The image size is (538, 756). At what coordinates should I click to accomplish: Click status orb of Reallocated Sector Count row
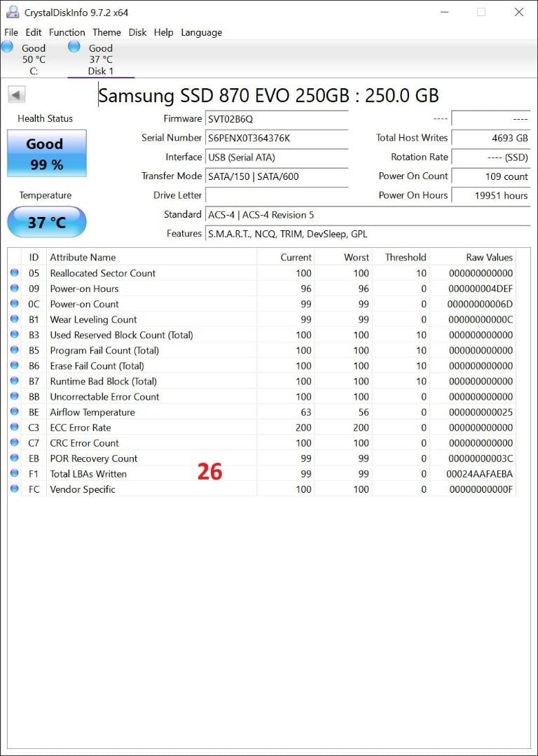click(x=15, y=272)
